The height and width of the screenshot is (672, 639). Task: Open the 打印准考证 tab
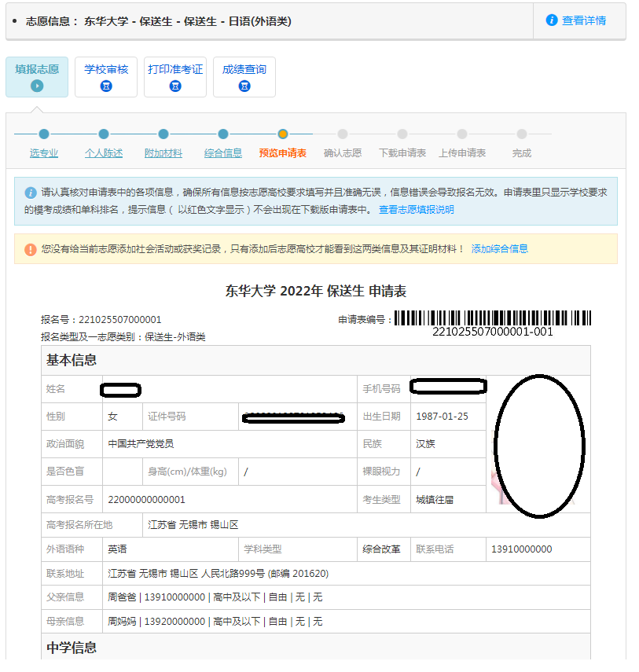coord(175,69)
